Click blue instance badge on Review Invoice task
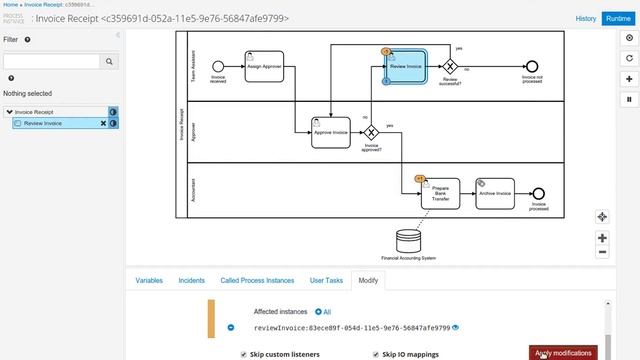The width and height of the screenshot is (640, 360). click(386, 81)
